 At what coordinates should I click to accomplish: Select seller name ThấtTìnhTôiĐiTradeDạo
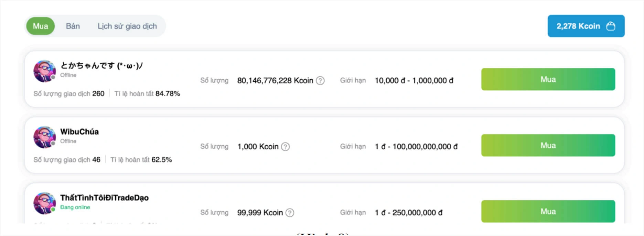105,198
